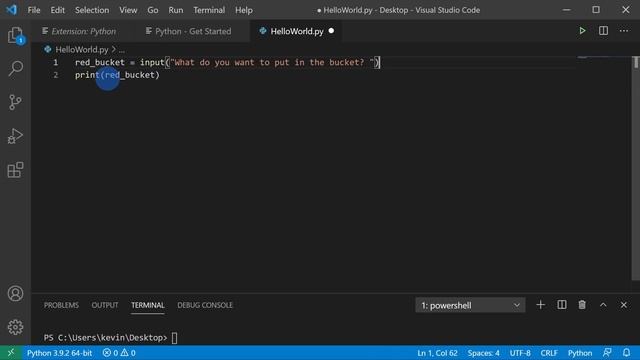The height and width of the screenshot is (360, 640).
Task: Click the print keyword on line 2
Action: (87, 75)
